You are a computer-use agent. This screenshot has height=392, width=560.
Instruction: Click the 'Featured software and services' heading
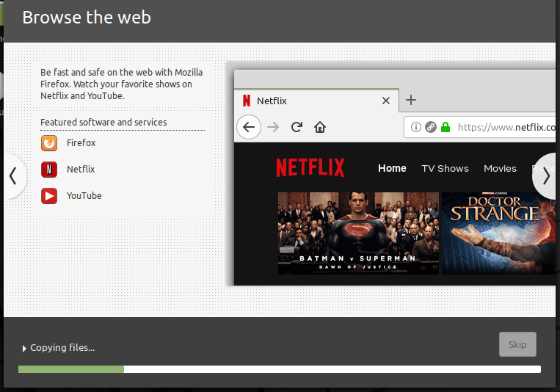(x=103, y=122)
